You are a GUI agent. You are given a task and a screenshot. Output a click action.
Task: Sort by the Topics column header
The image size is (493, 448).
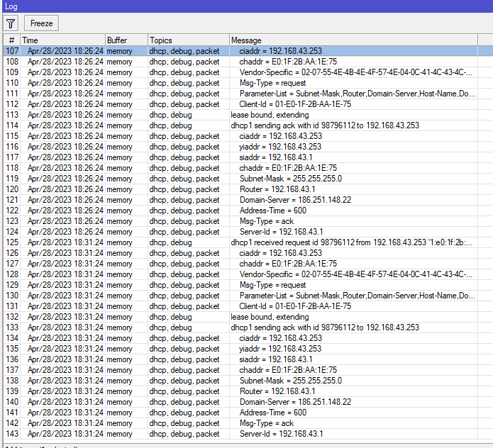(189, 40)
